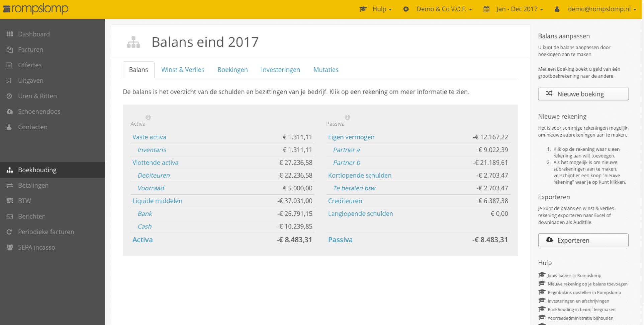
Task: Click the Betalingen arrows icon
Action: point(10,186)
